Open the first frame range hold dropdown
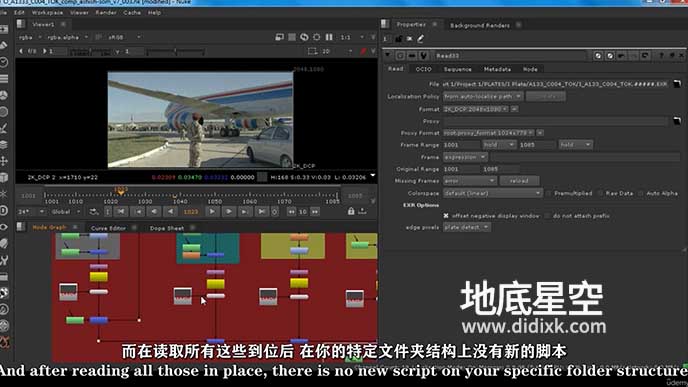This screenshot has width=688, height=387. click(x=499, y=144)
